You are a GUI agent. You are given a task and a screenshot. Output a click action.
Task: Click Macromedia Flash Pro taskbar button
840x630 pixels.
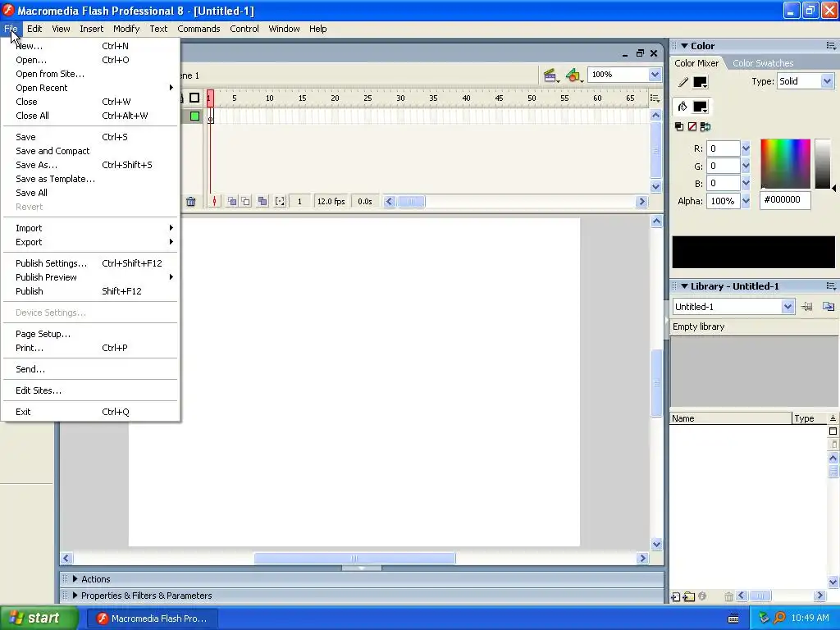[x=152, y=619]
